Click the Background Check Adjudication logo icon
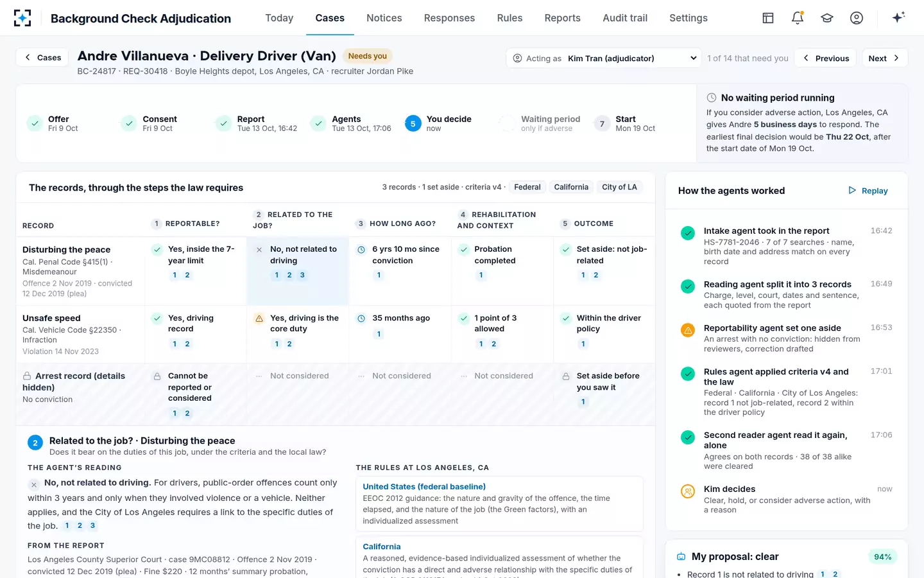This screenshot has width=924, height=578. click(x=22, y=18)
